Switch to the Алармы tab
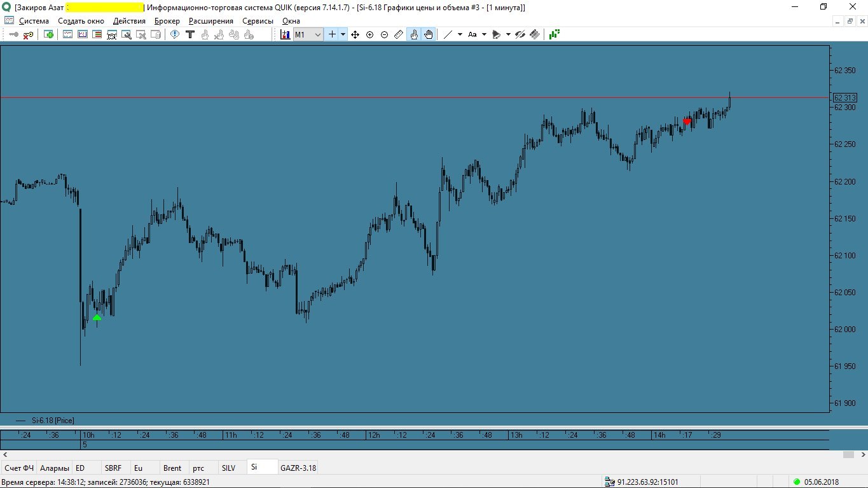868x488 pixels. [x=55, y=468]
